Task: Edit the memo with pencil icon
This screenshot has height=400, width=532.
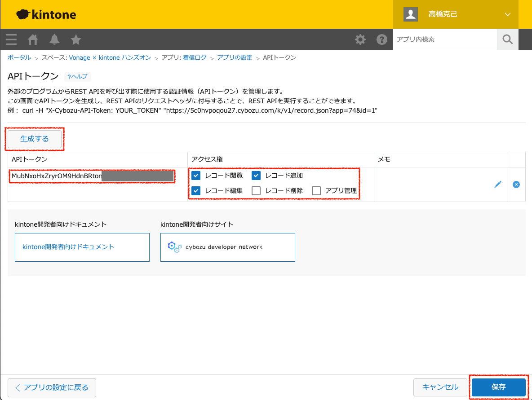Action: pyautogui.click(x=498, y=185)
